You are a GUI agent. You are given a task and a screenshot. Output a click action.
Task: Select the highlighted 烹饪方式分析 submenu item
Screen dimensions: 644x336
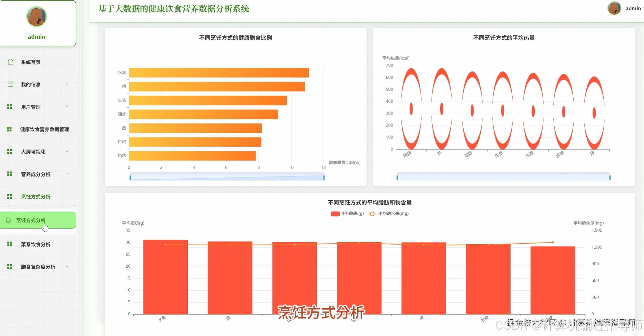(38, 220)
